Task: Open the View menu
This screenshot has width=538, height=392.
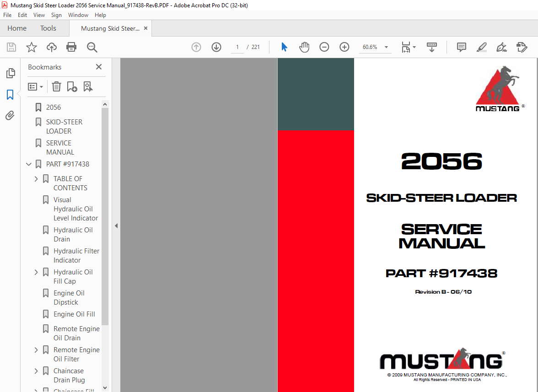Action: 39,15
